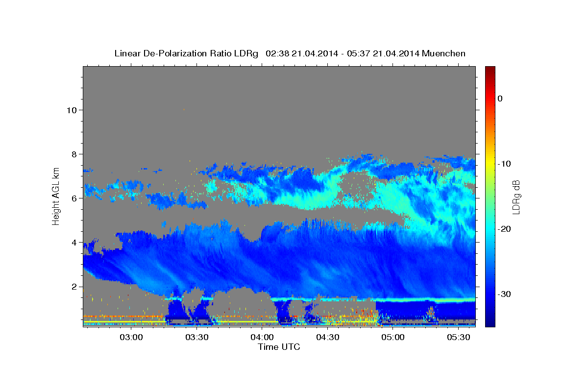Screen dimensions: 588x392
Task: Click the colorbar value label -10
Action: pos(504,164)
